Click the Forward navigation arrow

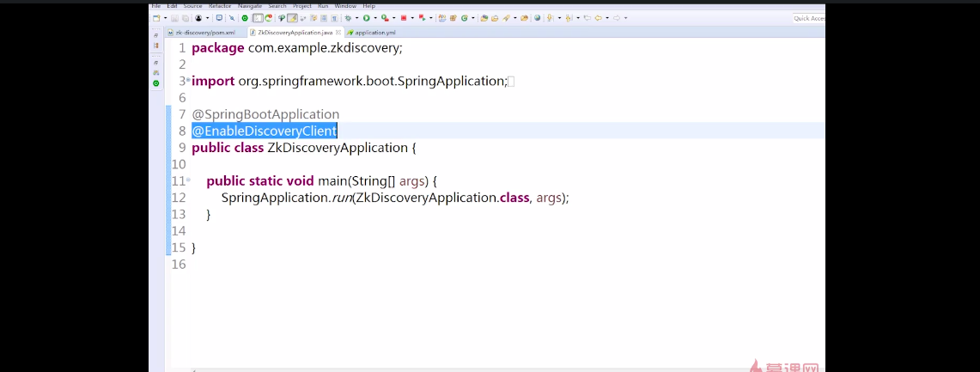[616, 18]
